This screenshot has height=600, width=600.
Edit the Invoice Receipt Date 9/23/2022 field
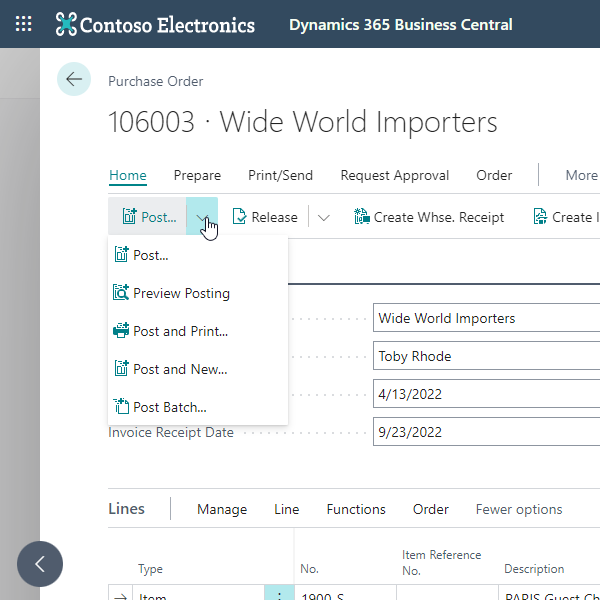click(486, 432)
